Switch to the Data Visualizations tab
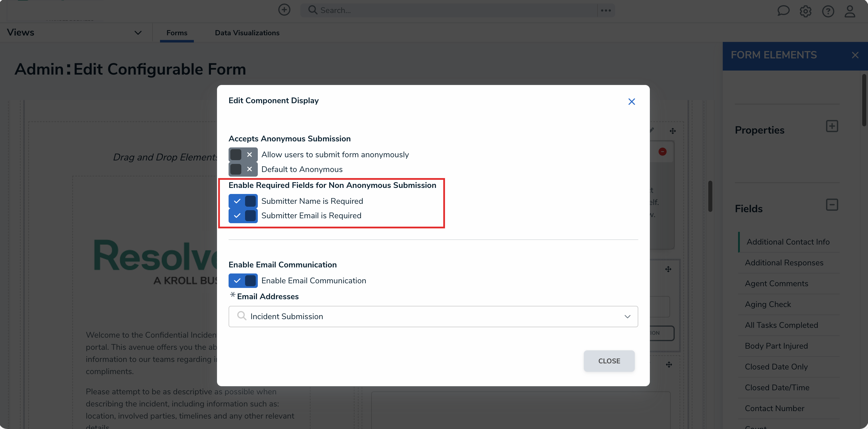 click(247, 33)
